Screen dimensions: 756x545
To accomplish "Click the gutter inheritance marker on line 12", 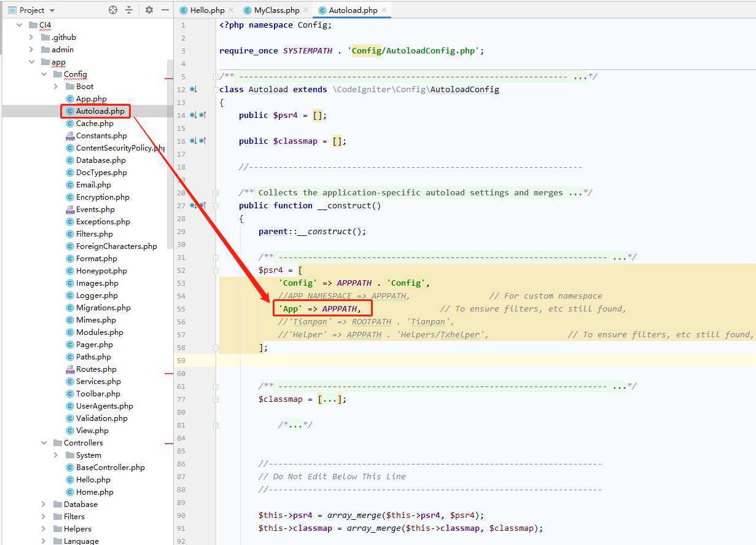I will coord(193,90).
